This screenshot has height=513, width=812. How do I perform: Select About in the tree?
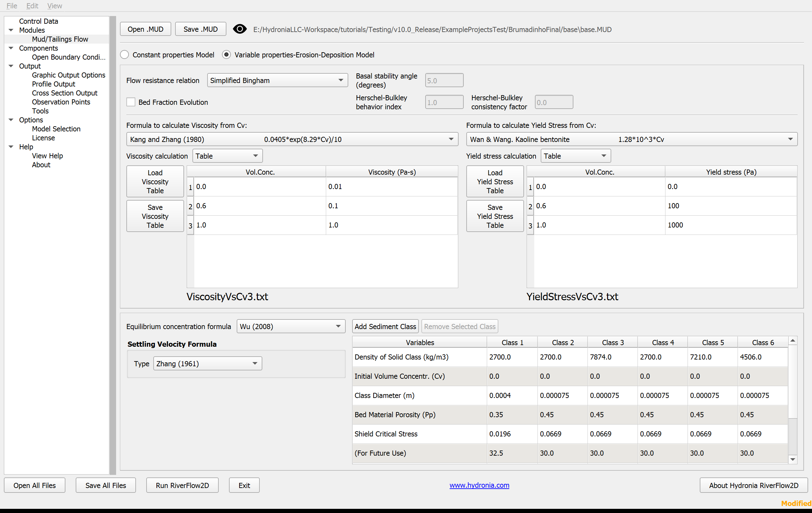coord(41,165)
